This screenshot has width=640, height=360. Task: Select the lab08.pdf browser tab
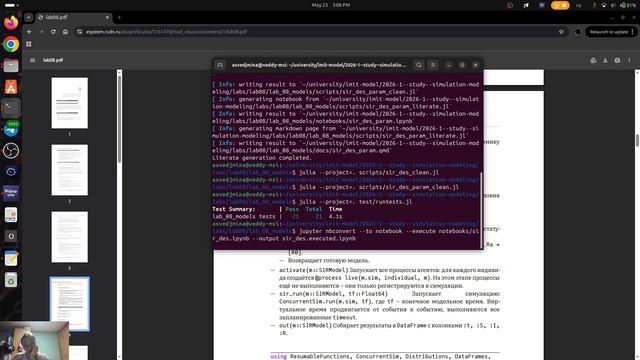[73, 18]
